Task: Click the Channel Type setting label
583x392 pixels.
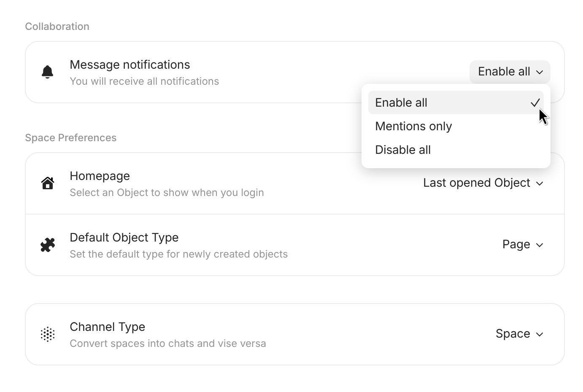Action: (x=107, y=327)
